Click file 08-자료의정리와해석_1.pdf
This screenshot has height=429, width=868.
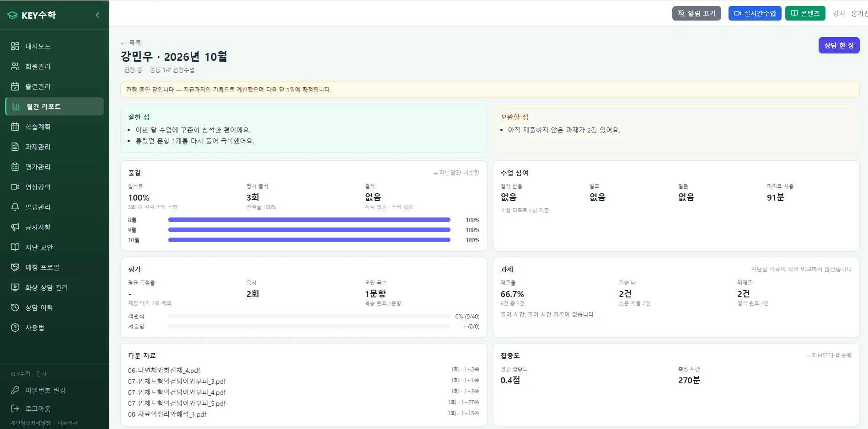pyautogui.click(x=167, y=414)
